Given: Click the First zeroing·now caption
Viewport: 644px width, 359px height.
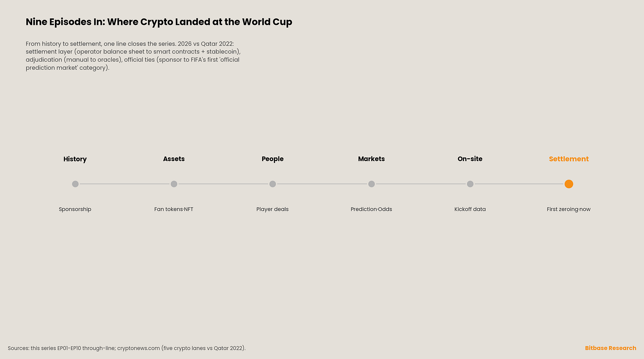Looking at the screenshot, I should (569, 209).
